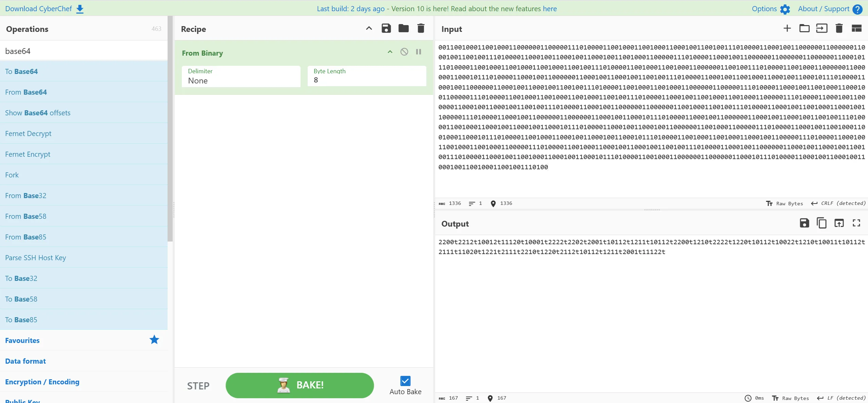
Task: Toggle the Auto Bake checkbox
Action: point(405,381)
